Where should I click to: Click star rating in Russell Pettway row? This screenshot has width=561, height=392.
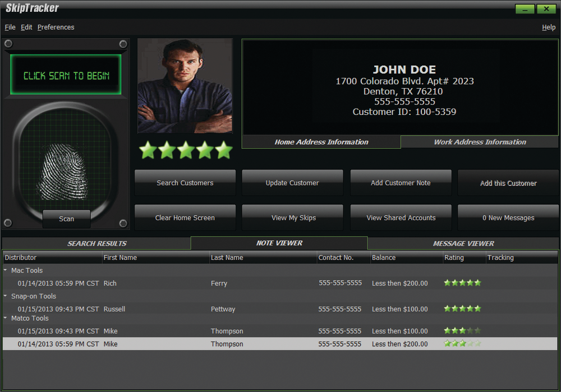pos(462,309)
